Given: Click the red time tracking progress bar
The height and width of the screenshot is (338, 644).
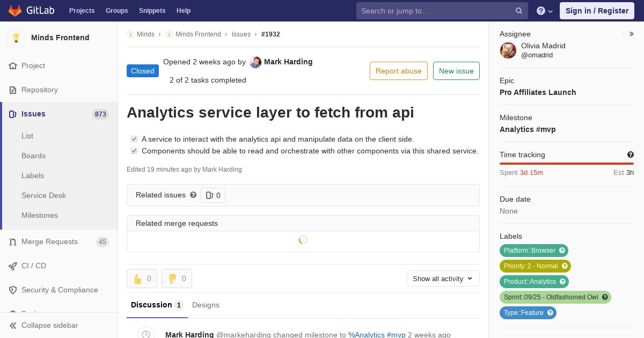Looking at the screenshot, I should [x=567, y=164].
